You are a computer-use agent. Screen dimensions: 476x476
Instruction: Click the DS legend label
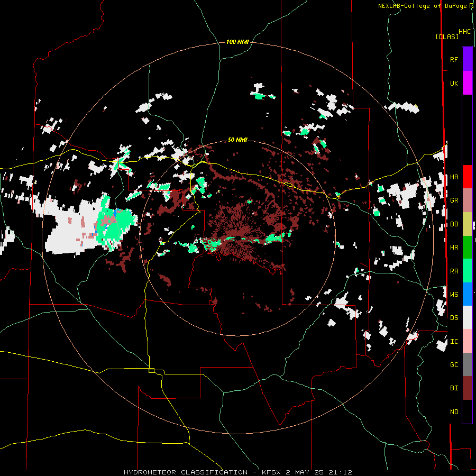coord(454,317)
